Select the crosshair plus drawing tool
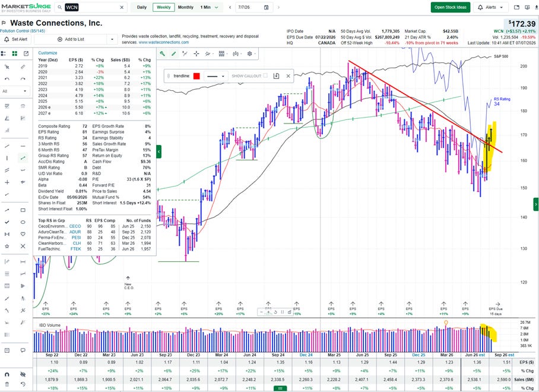This screenshot has width=539, height=392. (x=7, y=182)
